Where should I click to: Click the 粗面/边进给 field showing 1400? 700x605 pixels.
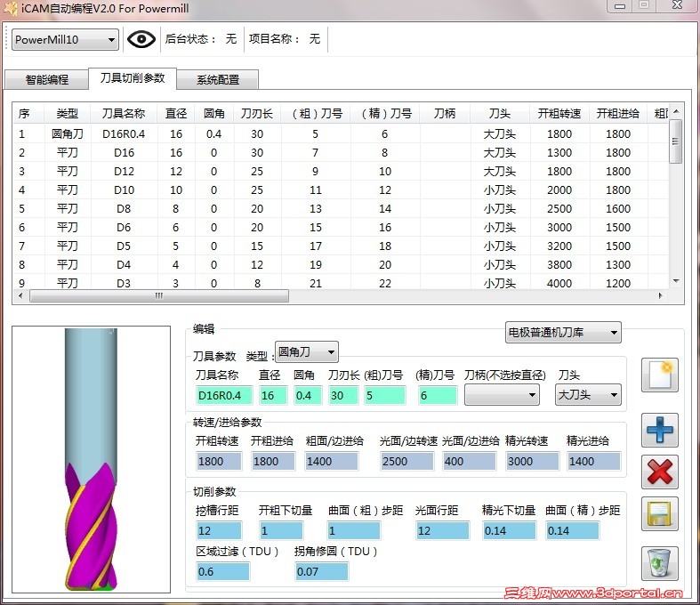331,461
